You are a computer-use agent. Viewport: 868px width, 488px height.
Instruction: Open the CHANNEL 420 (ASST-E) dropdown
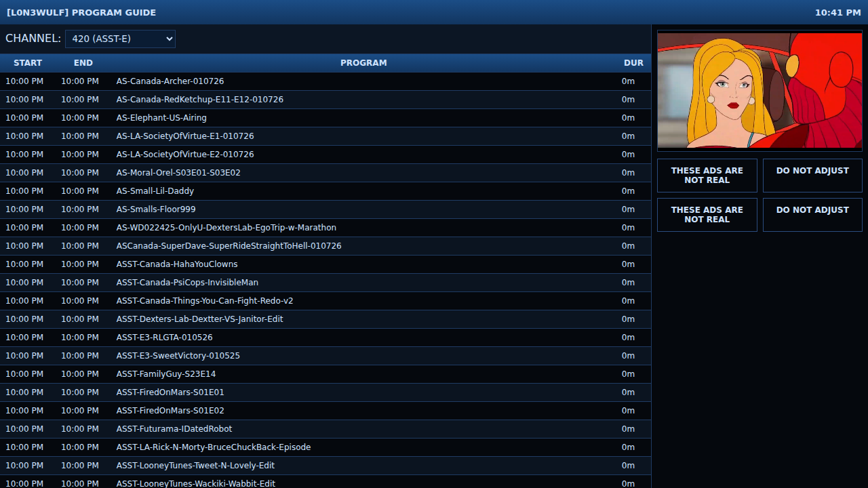click(x=120, y=39)
